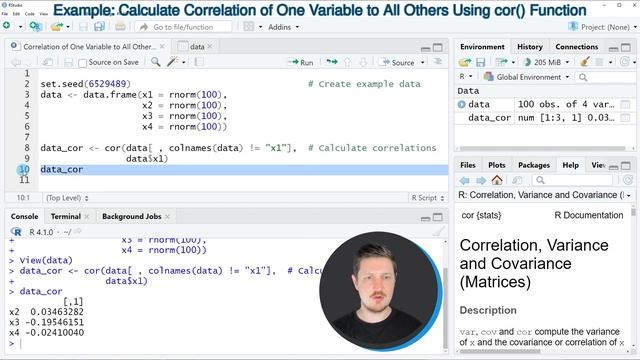Image resolution: width=640 pixels, height=360 pixels.
Task: Click the Save All icon
Action: 99,27
